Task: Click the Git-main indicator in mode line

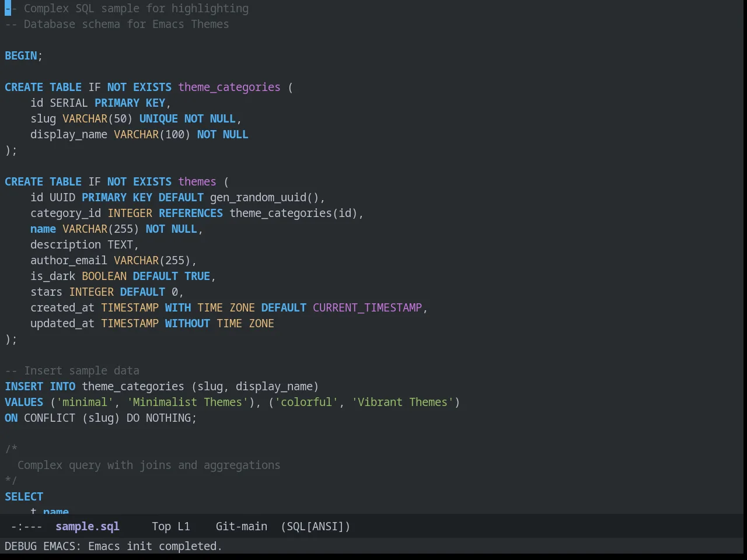Action: coord(242,526)
